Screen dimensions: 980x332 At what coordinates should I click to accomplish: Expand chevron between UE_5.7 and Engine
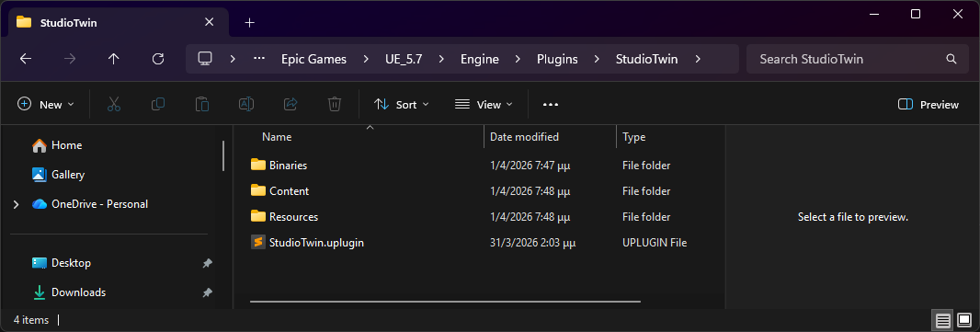[x=442, y=60]
